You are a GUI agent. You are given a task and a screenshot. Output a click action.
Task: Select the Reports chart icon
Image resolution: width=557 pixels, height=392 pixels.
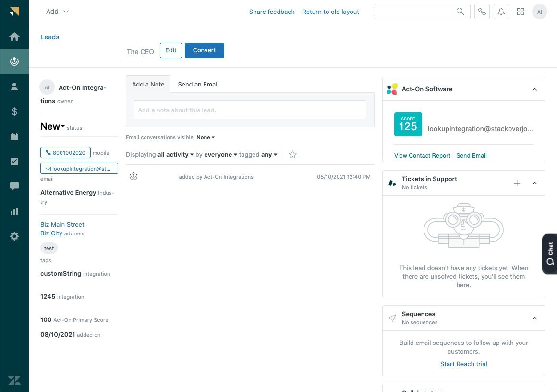click(14, 211)
